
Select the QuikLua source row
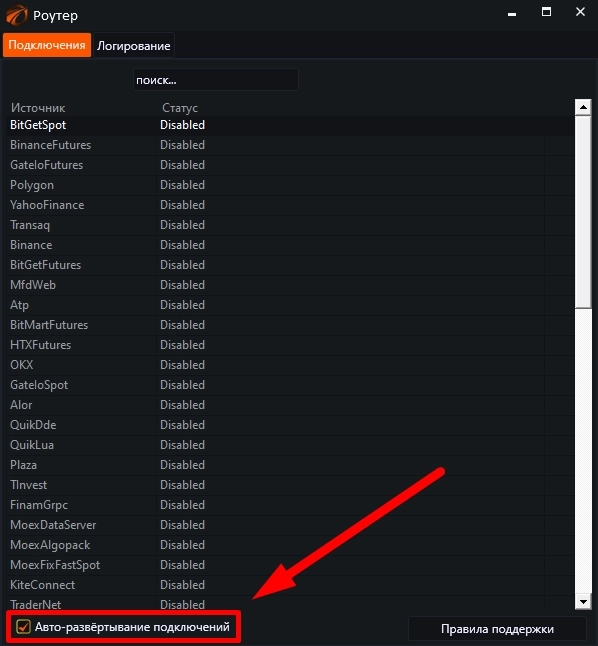pyautogui.click(x=290, y=445)
